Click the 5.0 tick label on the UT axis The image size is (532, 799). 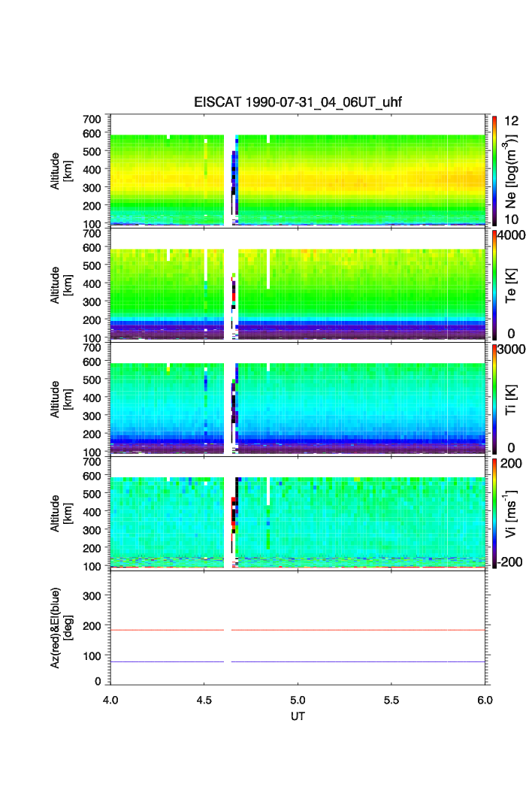tap(298, 699)
